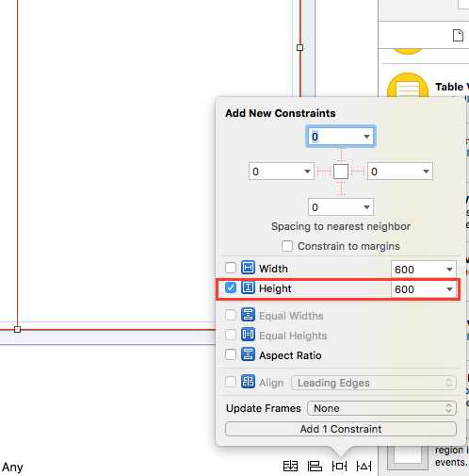
Task: Click the Update Frames label
Action: (x=264, y=408)
